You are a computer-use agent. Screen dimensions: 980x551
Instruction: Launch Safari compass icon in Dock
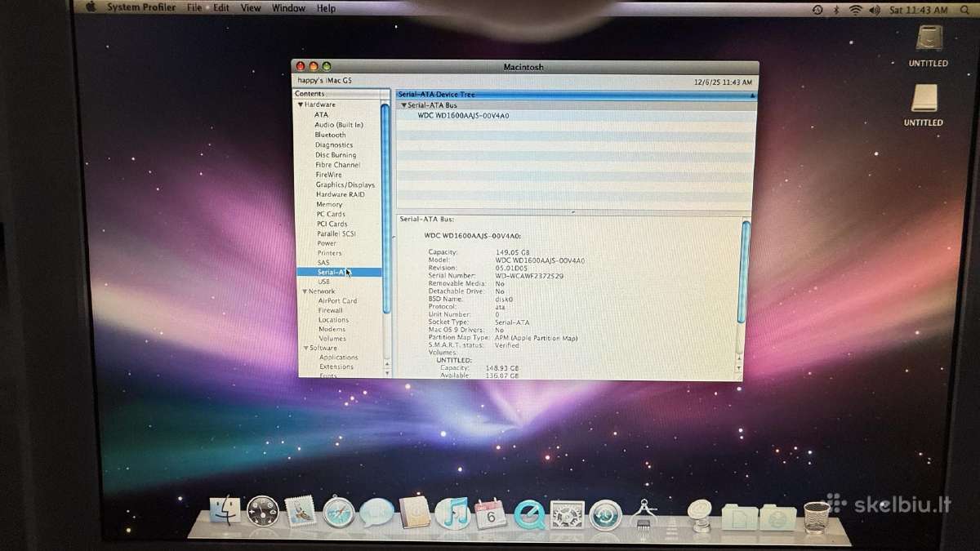[338, 513]
